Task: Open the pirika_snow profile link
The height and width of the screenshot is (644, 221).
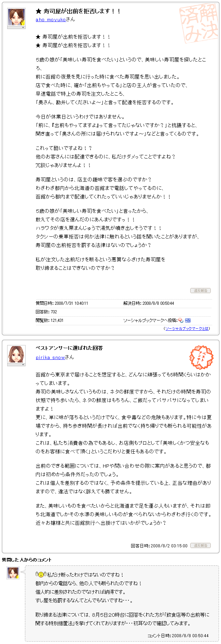Action: pyautogui.click(x=50, y=357)
